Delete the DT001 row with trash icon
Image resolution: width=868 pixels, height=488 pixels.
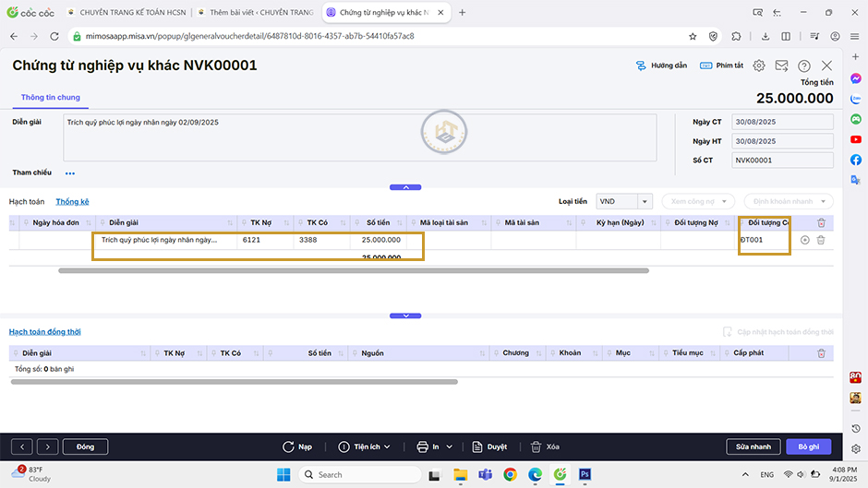click(x=821, y=240)
